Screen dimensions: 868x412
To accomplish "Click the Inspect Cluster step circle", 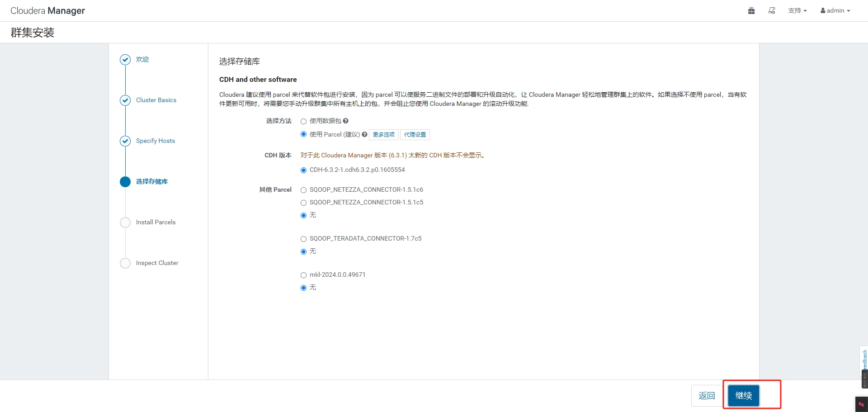I will click(x=125, y=263).
